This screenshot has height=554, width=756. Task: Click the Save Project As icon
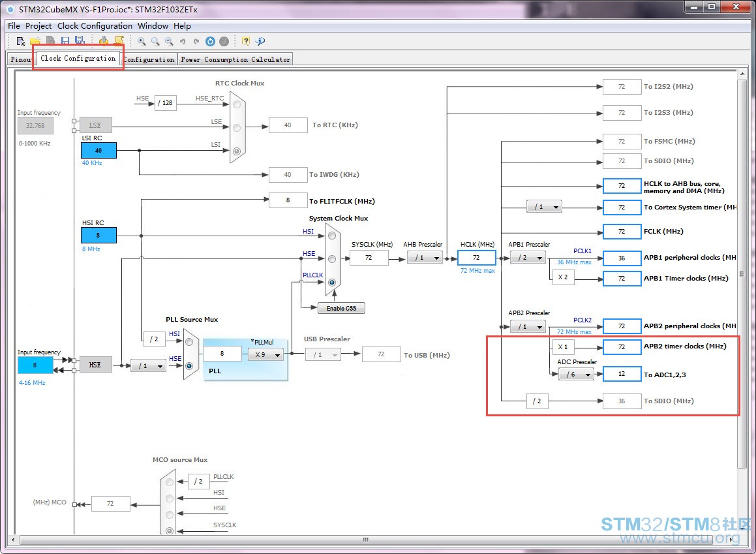[x=80, y=41]
